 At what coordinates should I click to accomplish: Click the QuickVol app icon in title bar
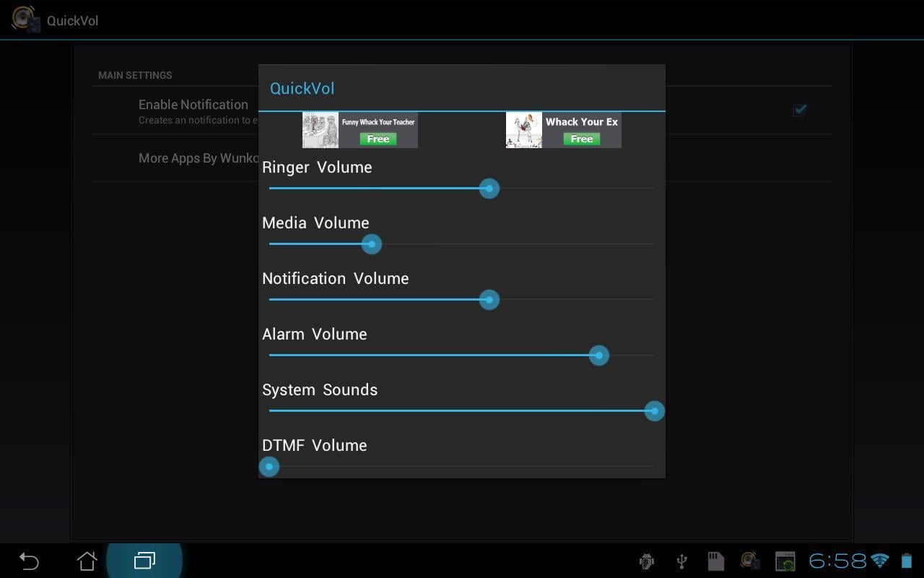[x=26, y=20]
